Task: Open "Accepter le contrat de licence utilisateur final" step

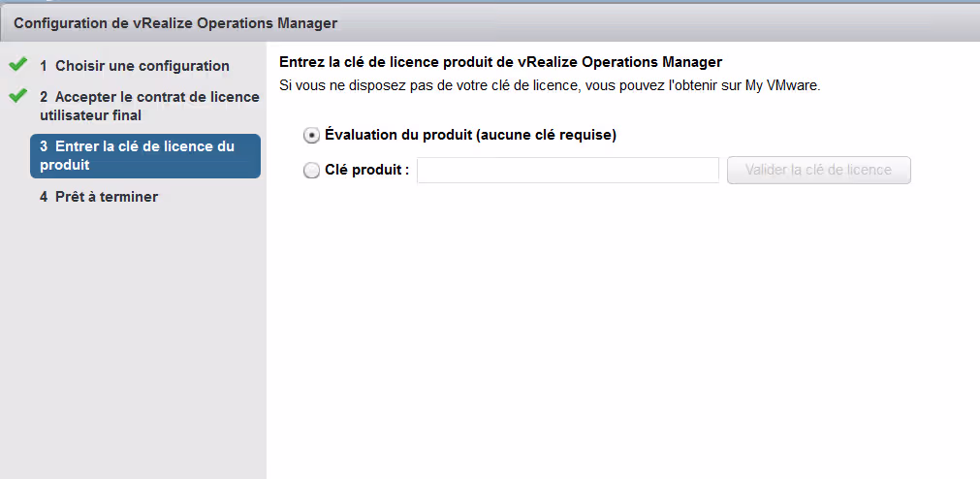Action: pos(150,106)
